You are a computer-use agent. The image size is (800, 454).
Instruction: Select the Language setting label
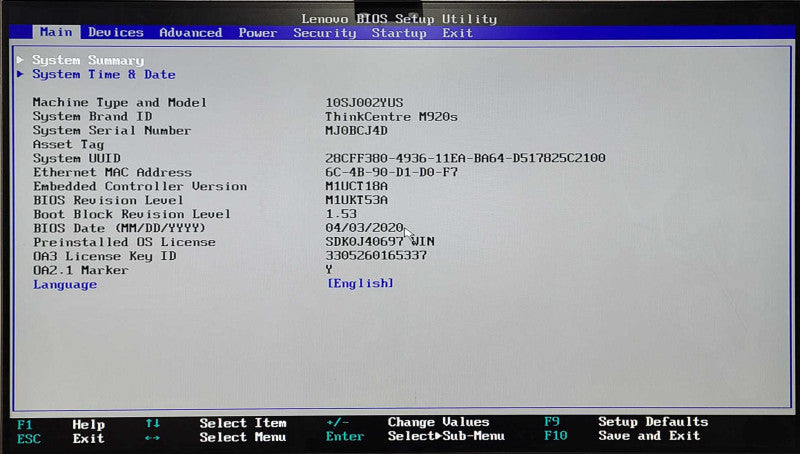[x=65, y=284]
